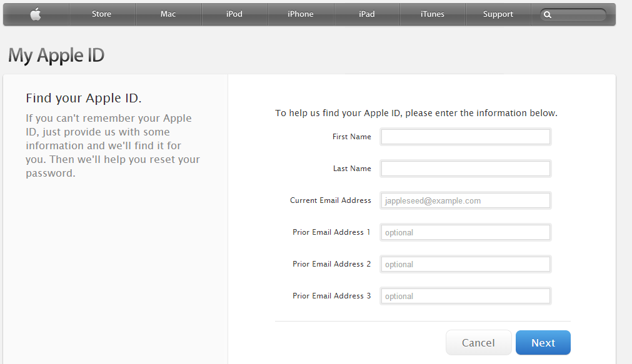Click the Last Name input field
Image resolution: width=632 pixels, height=364 pixels.
tap(466, 169)
